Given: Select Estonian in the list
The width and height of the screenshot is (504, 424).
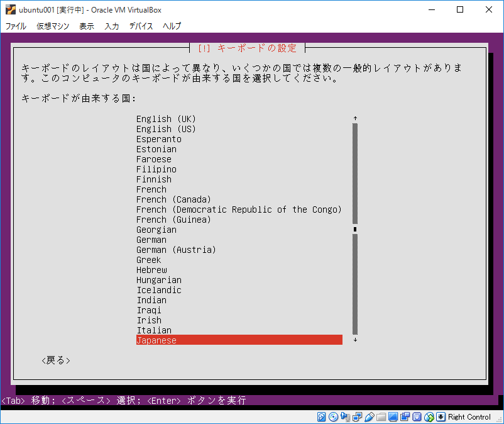Looking at the screenshot, I should 239,149.
